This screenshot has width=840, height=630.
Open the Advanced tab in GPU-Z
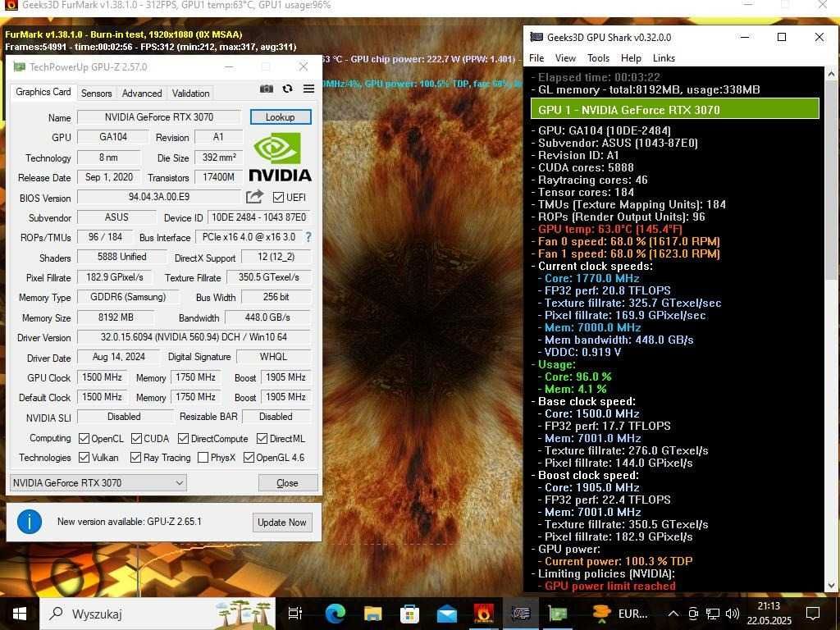coord(142,94)
